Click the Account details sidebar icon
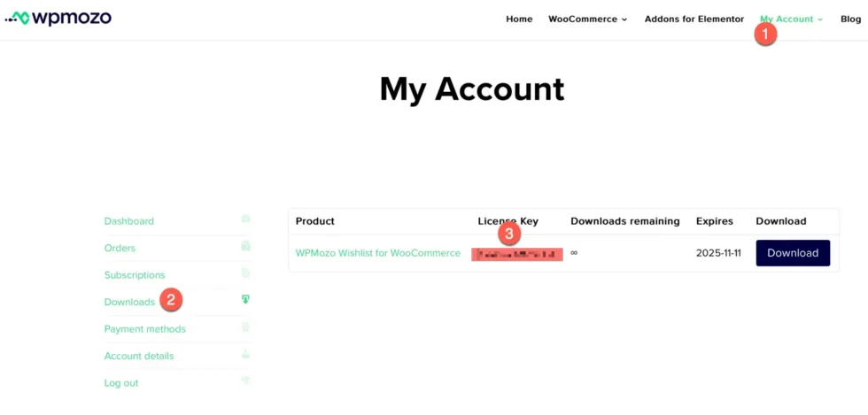The image size is (868, 415). point(245,354)
